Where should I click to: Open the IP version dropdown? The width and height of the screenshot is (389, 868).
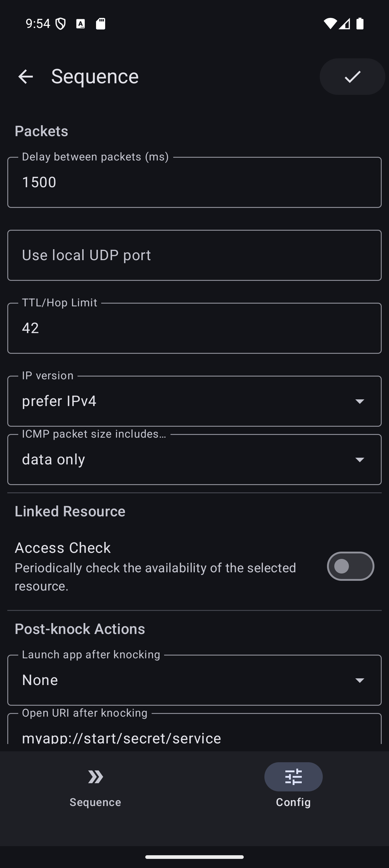[x=194, y=401]
